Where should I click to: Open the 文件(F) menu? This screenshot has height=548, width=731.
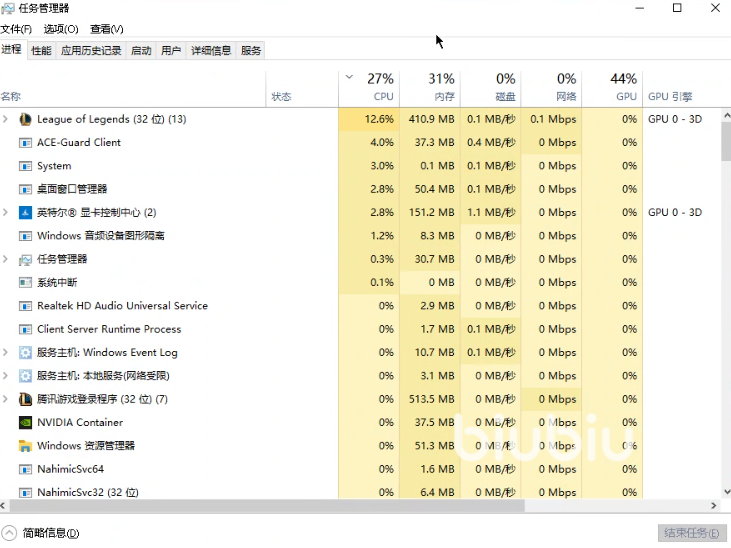click(x=17, y=29)
